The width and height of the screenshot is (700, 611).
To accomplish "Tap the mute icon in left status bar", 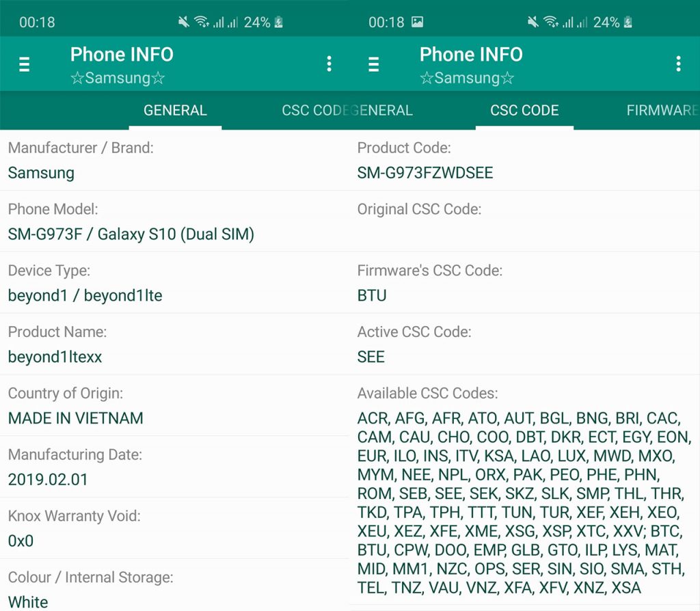I will (183, 22).
